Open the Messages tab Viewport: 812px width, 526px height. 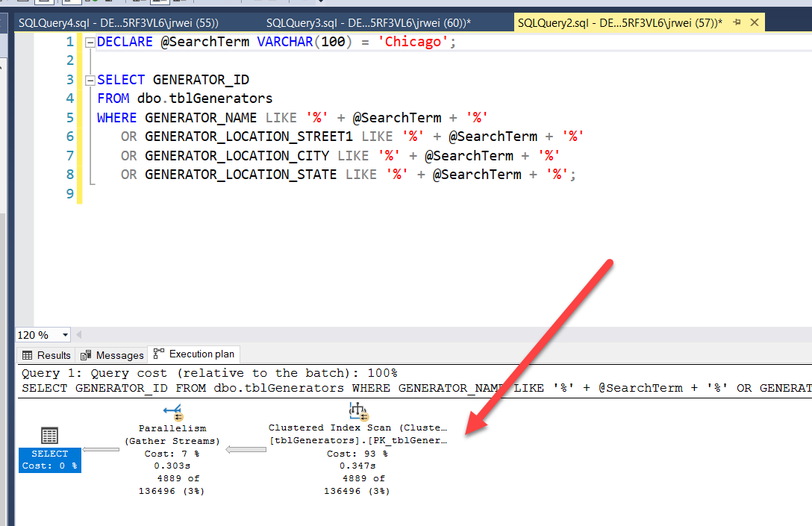click(112, 355)
